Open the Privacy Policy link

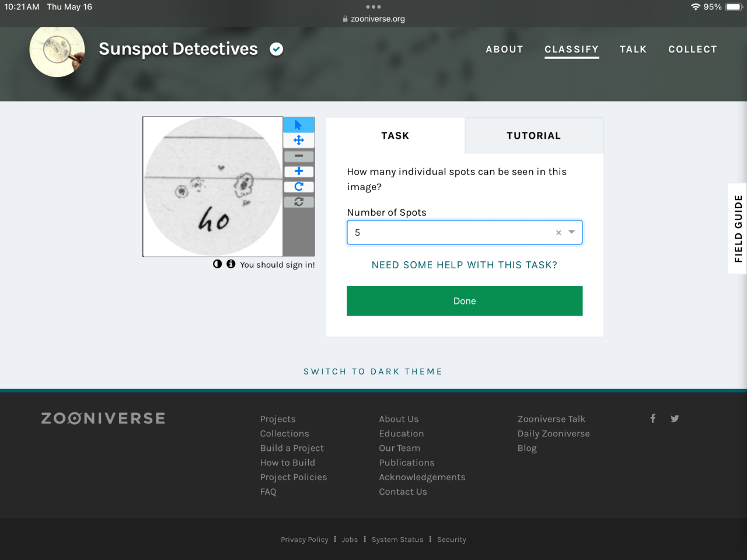coord(305,540)
